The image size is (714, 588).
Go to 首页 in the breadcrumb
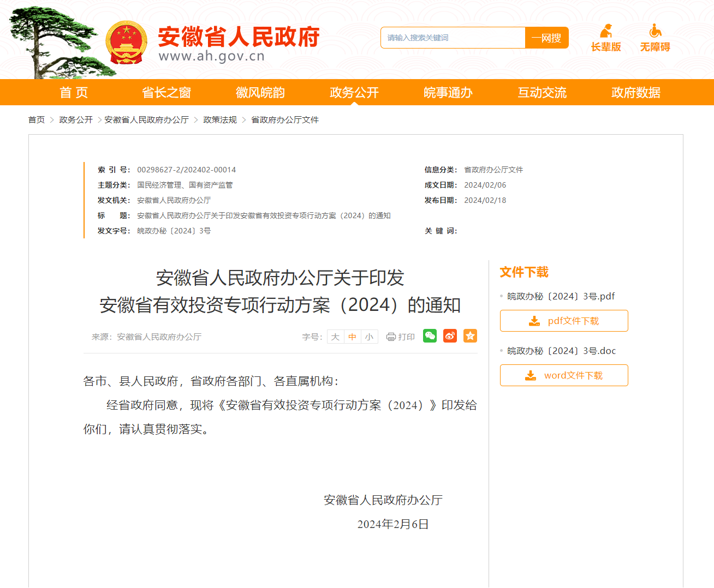[37, 120]
